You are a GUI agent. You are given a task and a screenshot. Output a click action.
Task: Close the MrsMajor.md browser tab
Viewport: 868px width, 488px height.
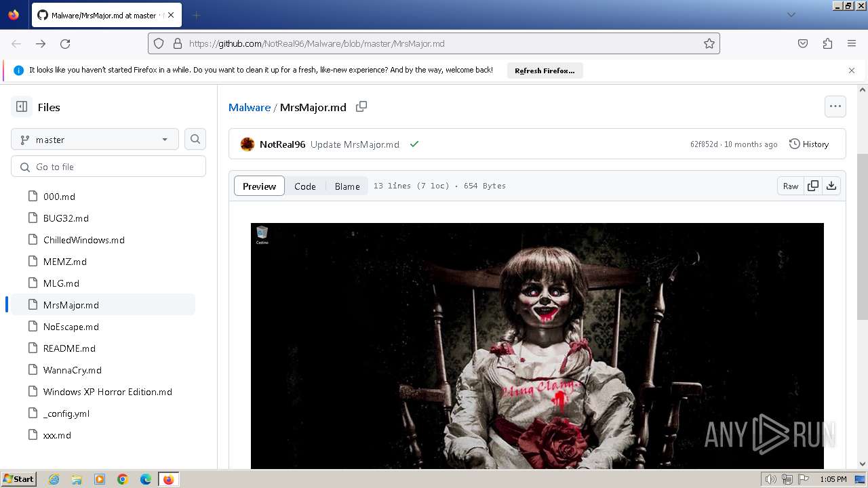pyautogui.click(x=170, y=15)
